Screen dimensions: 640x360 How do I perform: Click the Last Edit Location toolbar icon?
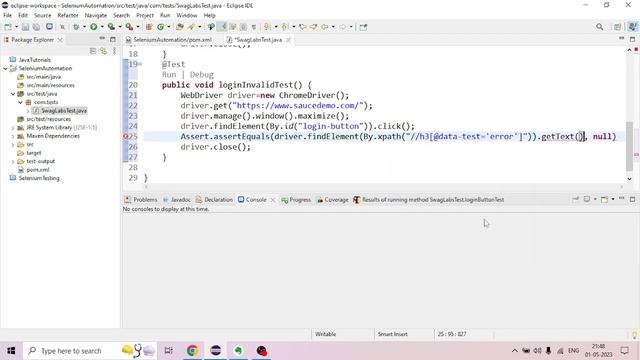[302, 27]
